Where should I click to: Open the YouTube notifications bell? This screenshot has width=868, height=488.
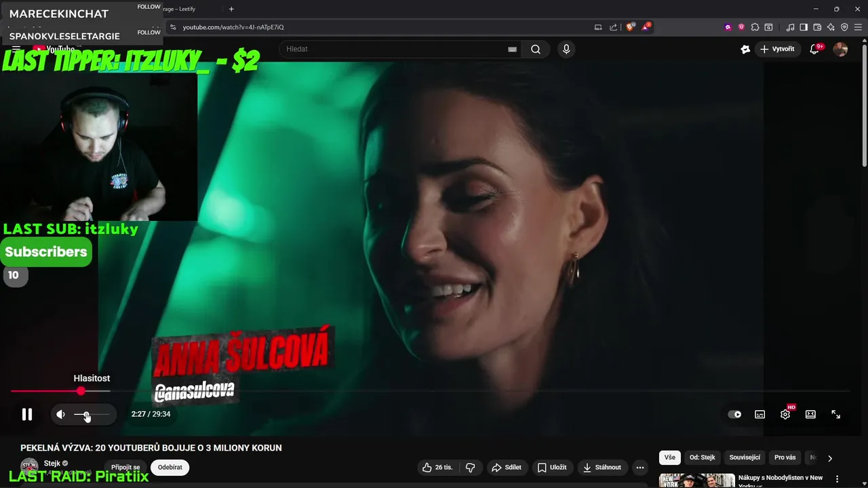point(815,49)
